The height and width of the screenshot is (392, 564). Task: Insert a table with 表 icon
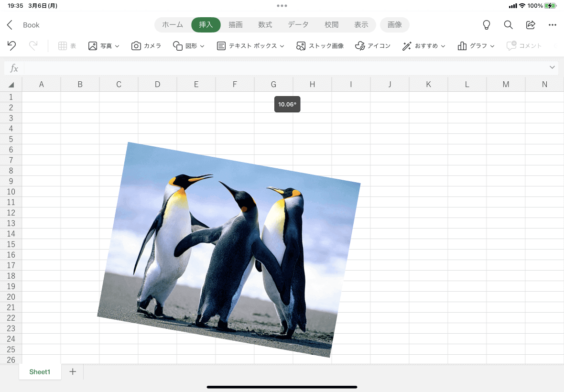tap(67, 46)
